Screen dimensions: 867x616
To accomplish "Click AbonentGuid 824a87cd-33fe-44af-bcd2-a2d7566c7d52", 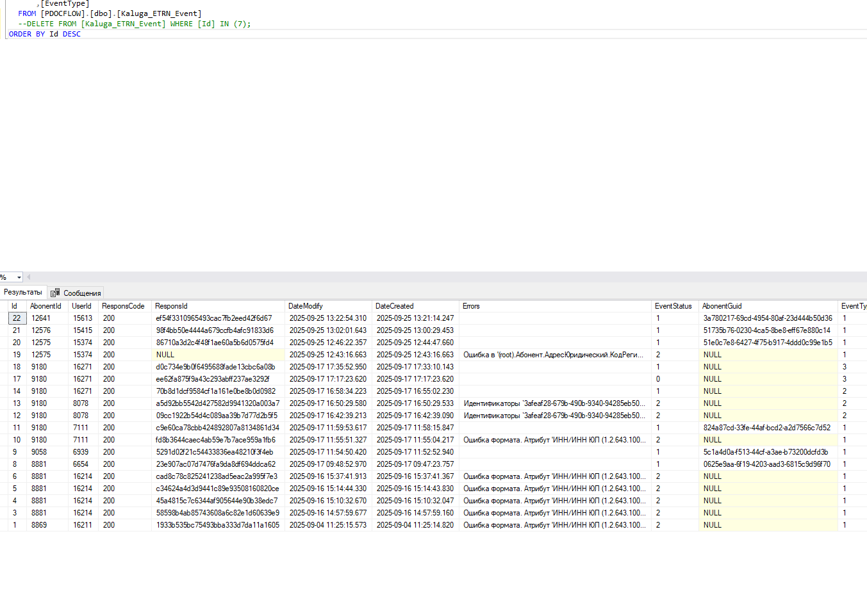I will point(768,428).
